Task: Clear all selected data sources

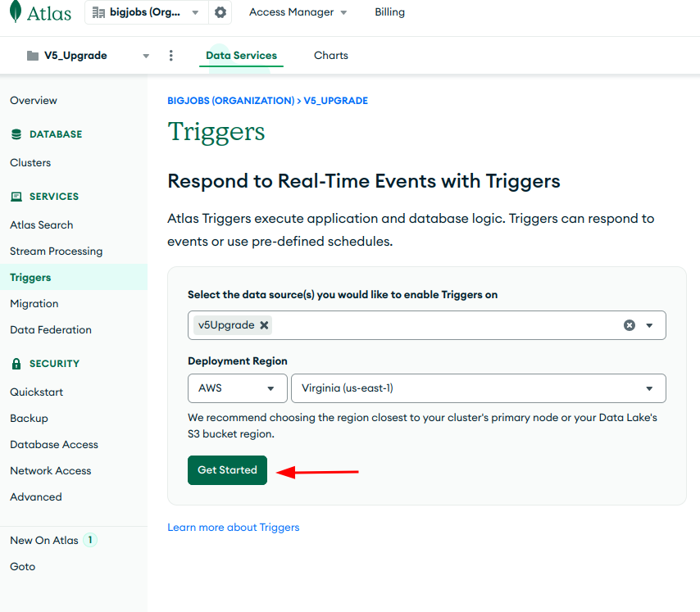Action: pyautogui.click(x=630, y=325)
